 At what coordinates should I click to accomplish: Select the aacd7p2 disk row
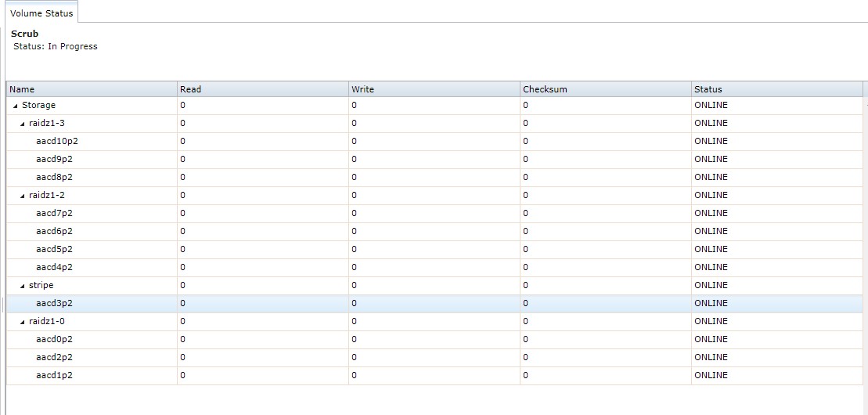(x=55, y=214)
